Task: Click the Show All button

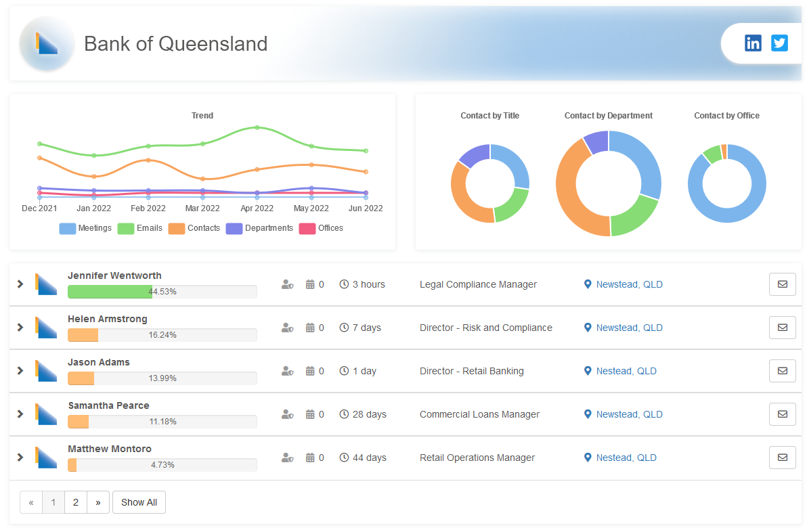Action: tap(139, 502)
